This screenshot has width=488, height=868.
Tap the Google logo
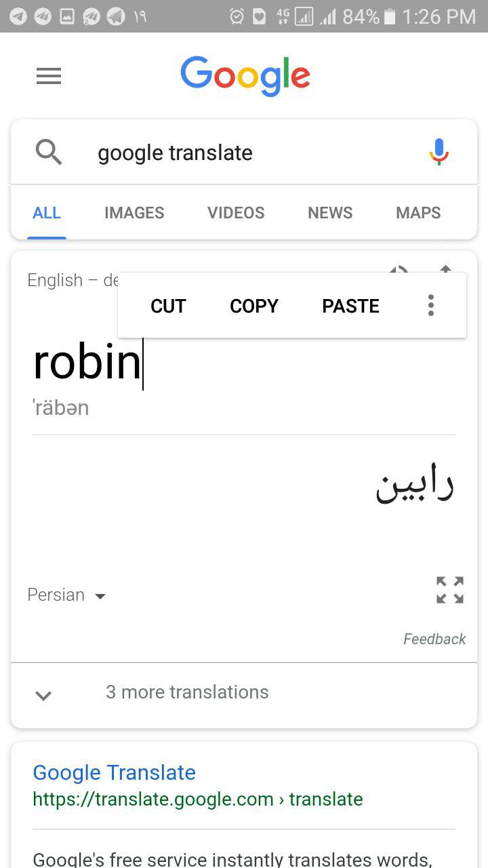[x=245, y=76]
